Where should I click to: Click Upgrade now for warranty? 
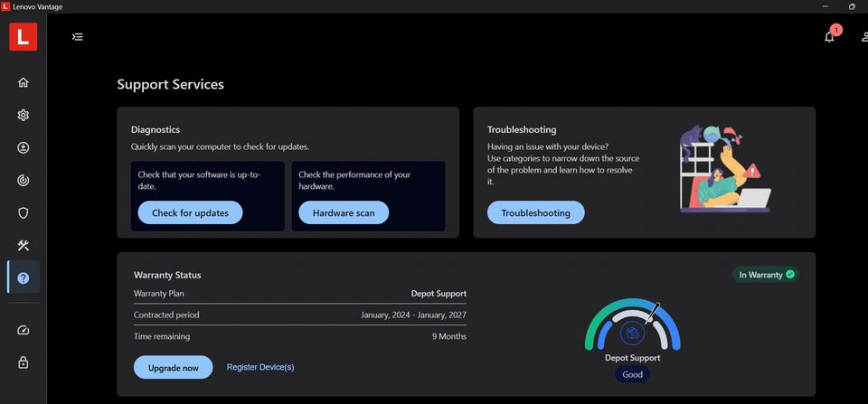(x=173, y=367)
